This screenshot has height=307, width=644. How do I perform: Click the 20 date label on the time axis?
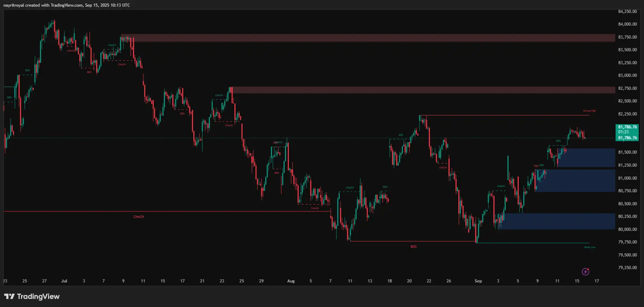tap(409, 281)
